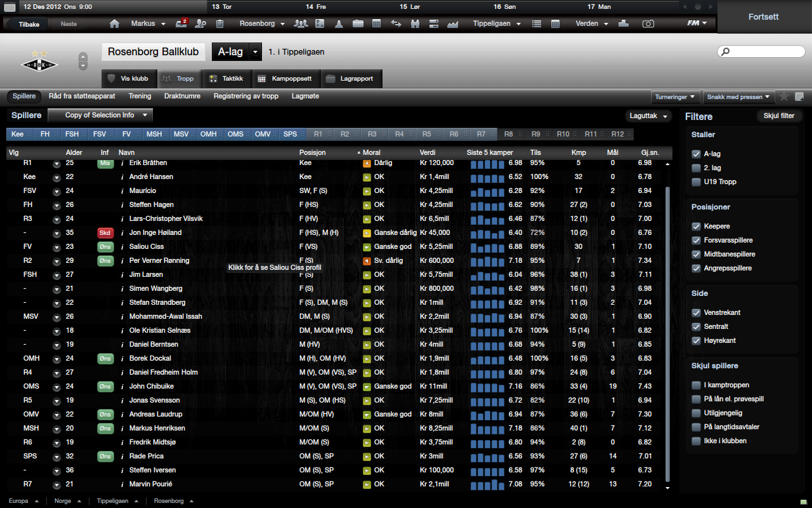Click the Øns status badge for Saliou Ciss
Screen dimensions: 812x508
point(105,246)
